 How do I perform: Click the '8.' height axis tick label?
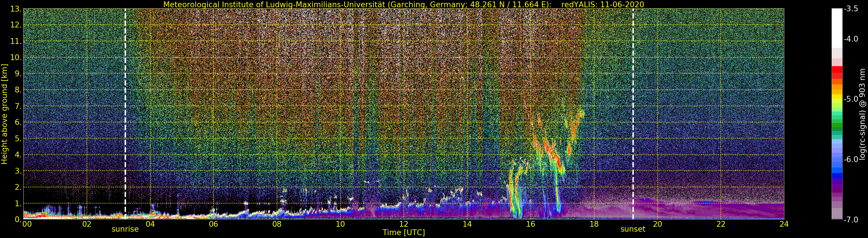(18, 90)
